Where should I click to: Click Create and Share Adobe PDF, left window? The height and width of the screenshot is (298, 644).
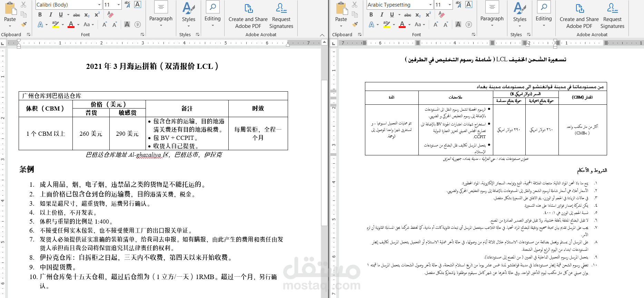point(248,16)
